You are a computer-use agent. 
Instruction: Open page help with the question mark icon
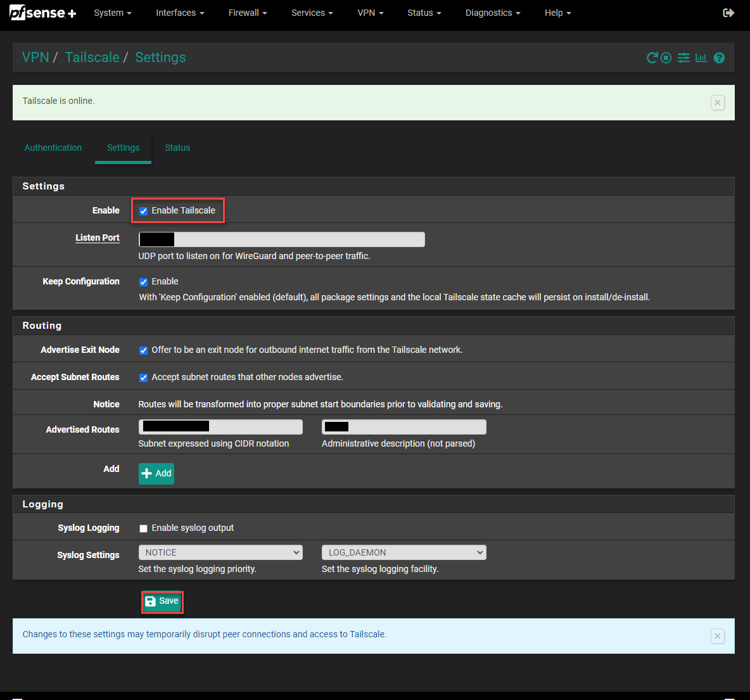click(x=719, y=58)
